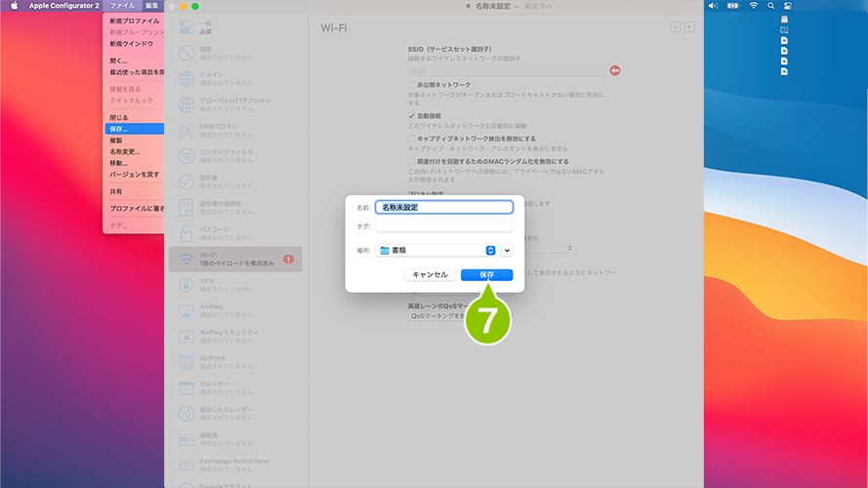
Task: Select the Exchange ActiveSync payload icon
Action: tap(186, 465)
